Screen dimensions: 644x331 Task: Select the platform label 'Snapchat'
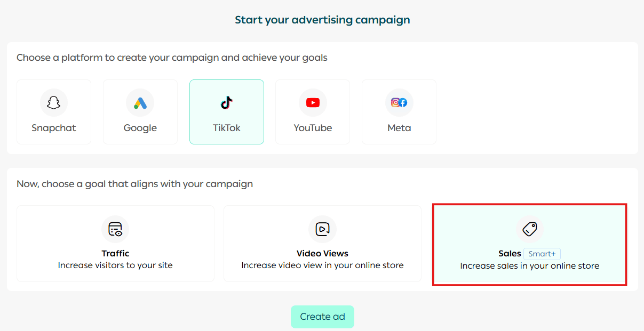(54, 128)
